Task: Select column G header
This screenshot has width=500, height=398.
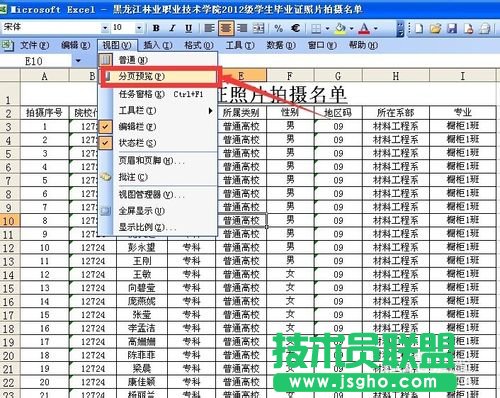Action: tap(338, 76)
